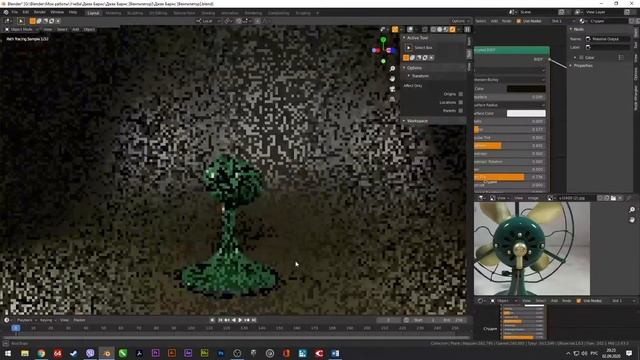Enable Affect Only Origins checkbox
The height and width of the screenshot is (360, 640).
[460, 94]
